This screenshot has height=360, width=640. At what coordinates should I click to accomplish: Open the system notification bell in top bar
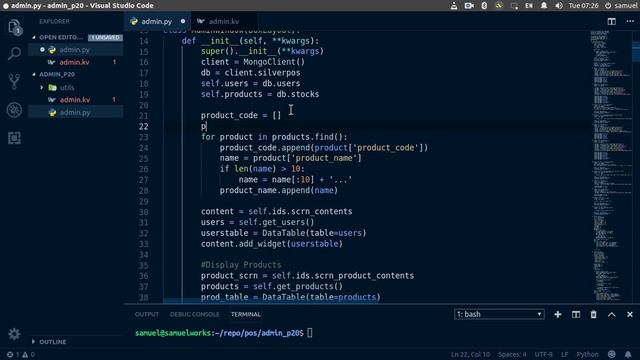[x=544, y=6]
